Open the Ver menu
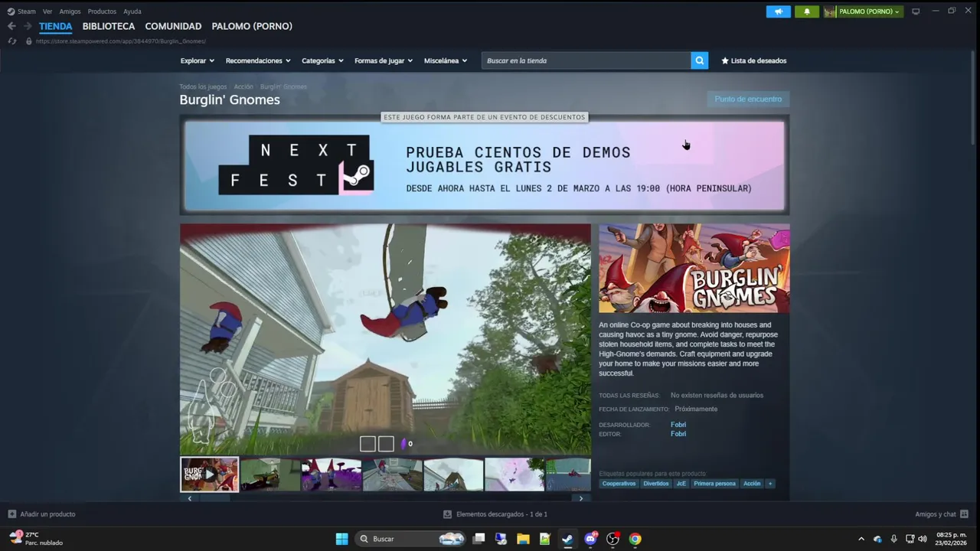 coord(47,11)
